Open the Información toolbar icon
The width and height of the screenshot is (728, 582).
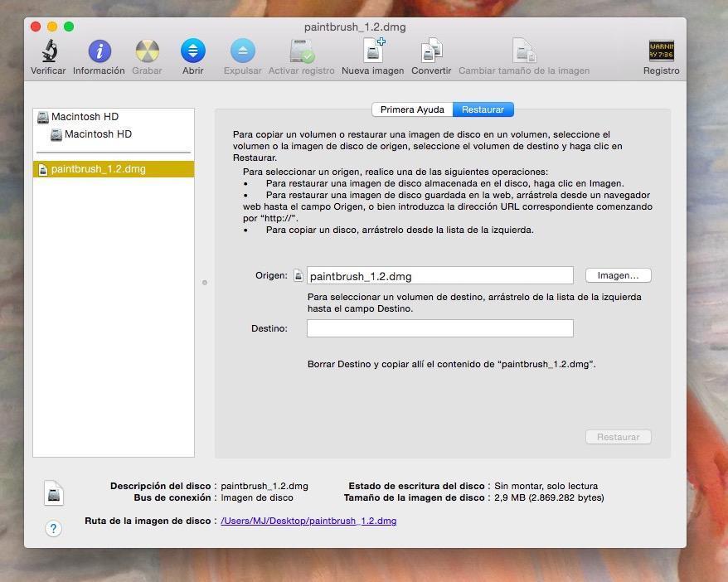tap(99, 51)
